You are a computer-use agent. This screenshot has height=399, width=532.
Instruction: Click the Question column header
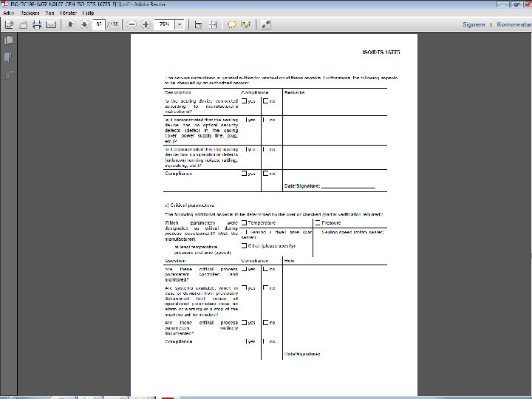175,261
